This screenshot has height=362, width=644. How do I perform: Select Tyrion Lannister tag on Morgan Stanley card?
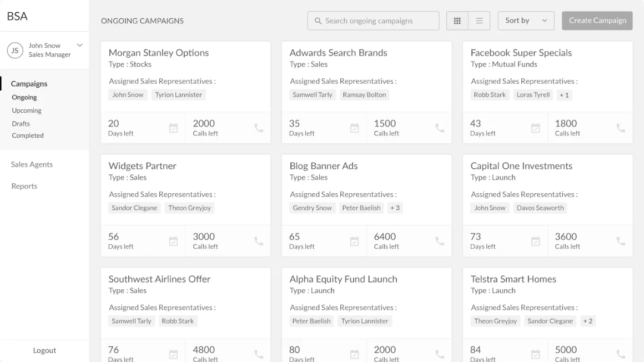click(x=179, y=95)
